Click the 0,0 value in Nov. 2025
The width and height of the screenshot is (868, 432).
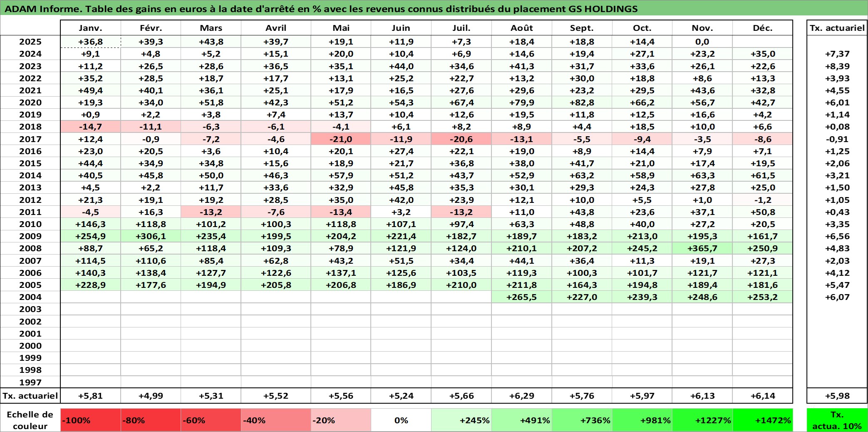pos(702,42)
